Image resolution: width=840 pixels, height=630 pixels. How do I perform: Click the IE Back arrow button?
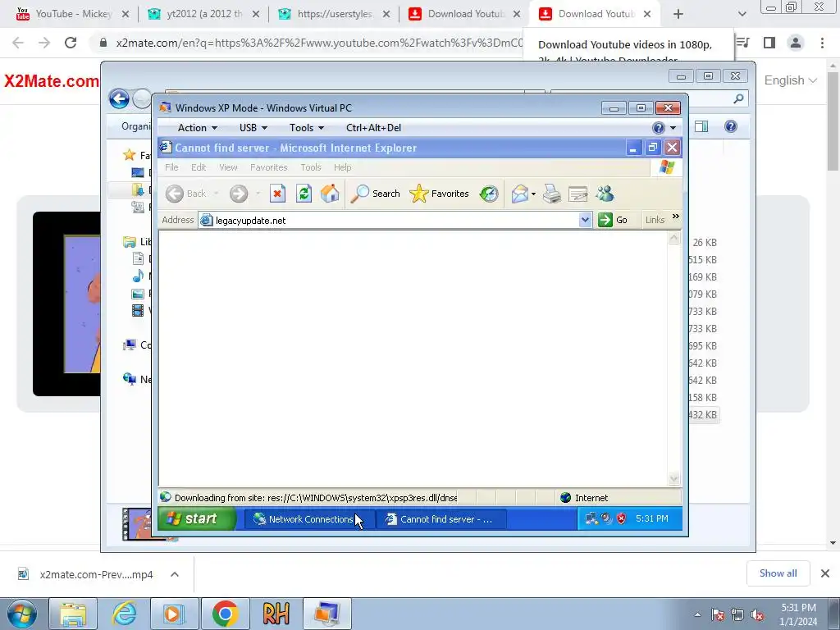coord(186,194)
